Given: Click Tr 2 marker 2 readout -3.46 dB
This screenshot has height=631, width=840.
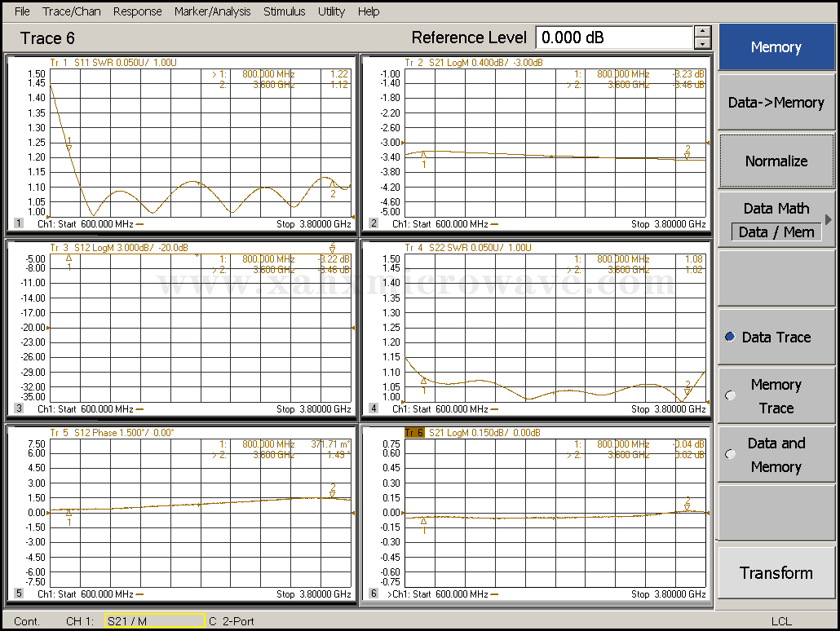Looking at the screenshot, I should point(689,85).
